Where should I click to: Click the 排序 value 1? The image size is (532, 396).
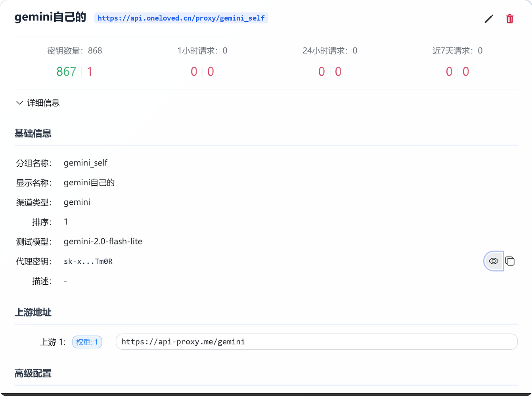66,222
